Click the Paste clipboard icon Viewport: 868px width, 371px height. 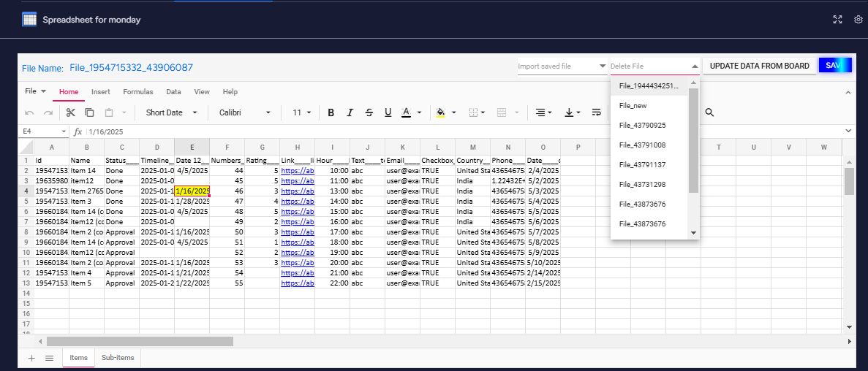(x=109, y=112)
